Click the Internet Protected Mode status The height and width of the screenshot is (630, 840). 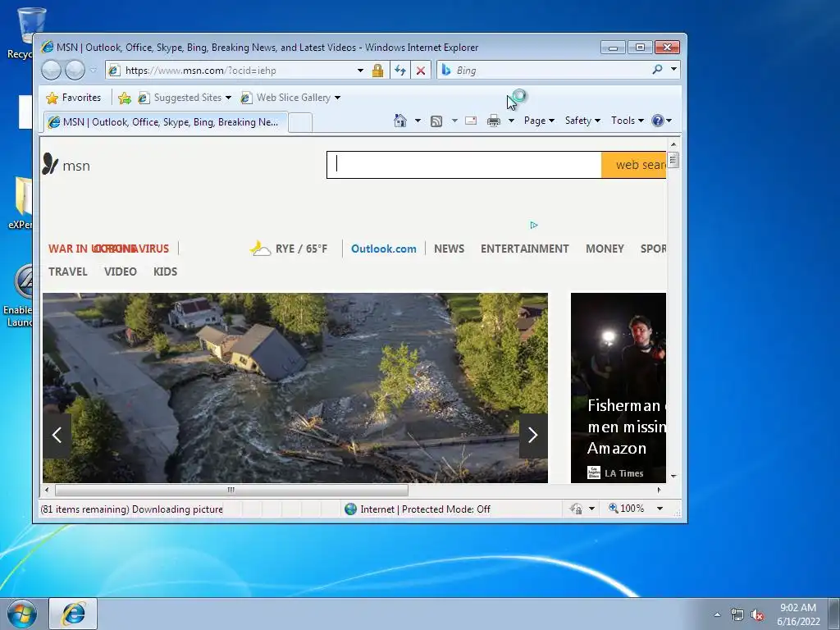(418, 509)
